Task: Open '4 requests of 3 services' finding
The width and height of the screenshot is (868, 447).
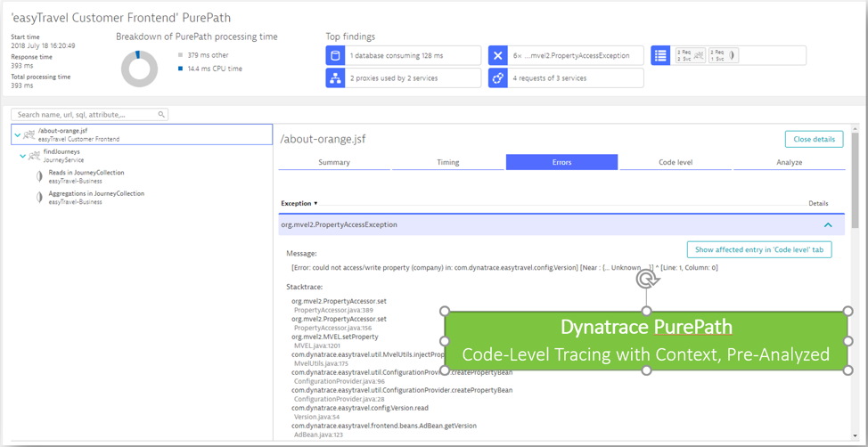Action: click(566, 78)
